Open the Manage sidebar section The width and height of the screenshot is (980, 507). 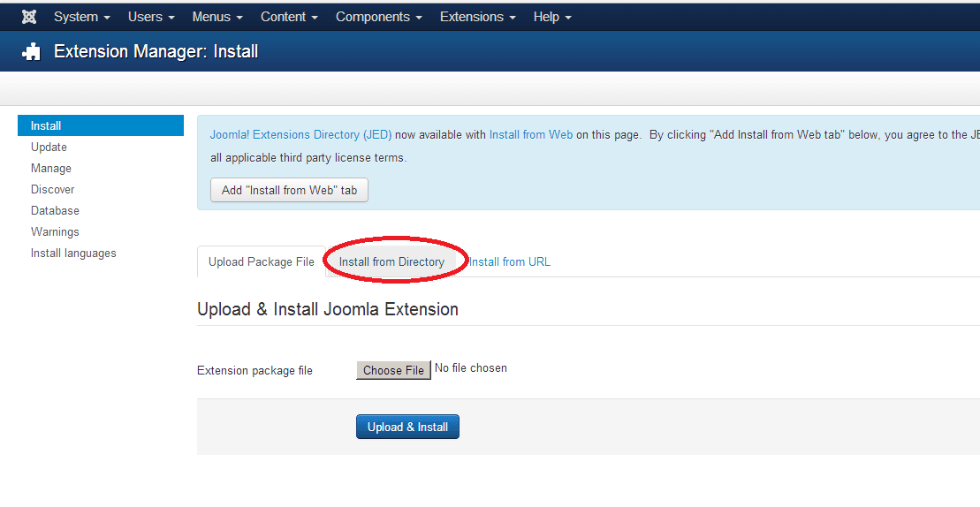click(x=51, y=168)
